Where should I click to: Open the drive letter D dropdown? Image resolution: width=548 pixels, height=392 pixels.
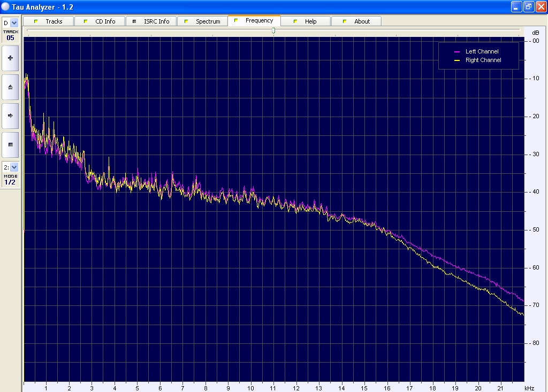(x=14, y=22)
